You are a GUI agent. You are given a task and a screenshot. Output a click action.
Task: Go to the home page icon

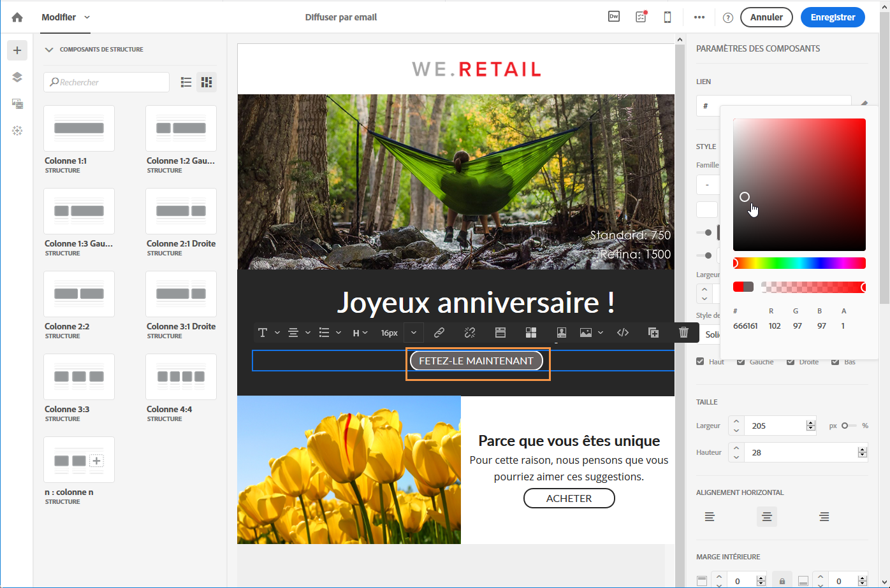pyautogui.click(x=17, y=17)
